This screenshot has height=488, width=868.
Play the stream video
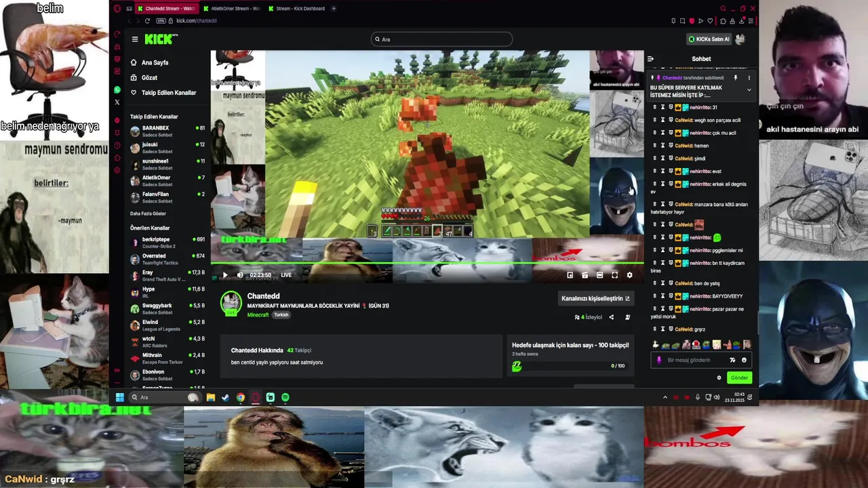tap(225, 275)
